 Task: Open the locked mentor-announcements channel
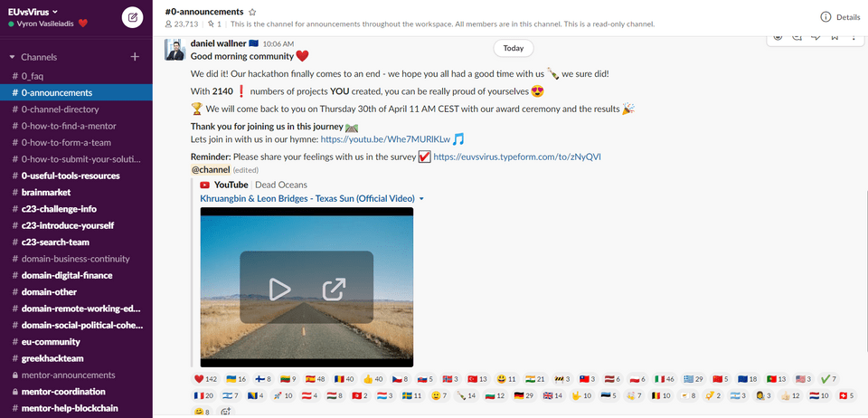[76, 375]
